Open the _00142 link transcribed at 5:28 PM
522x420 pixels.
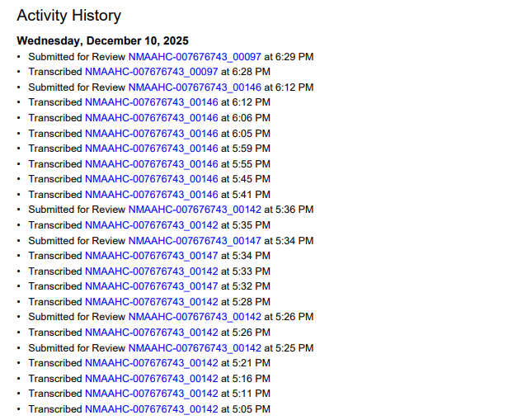(151, 302)
